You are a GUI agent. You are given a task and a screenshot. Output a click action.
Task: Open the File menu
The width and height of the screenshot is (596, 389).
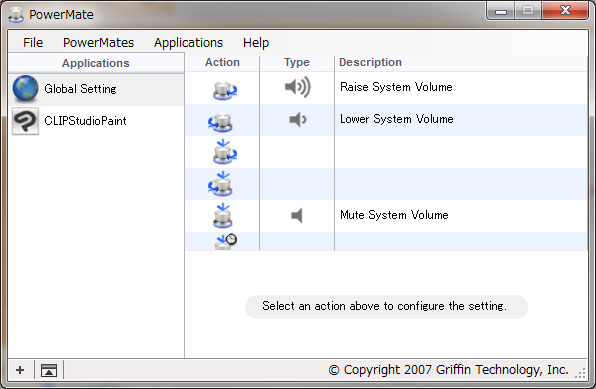(x=33, y=43)
